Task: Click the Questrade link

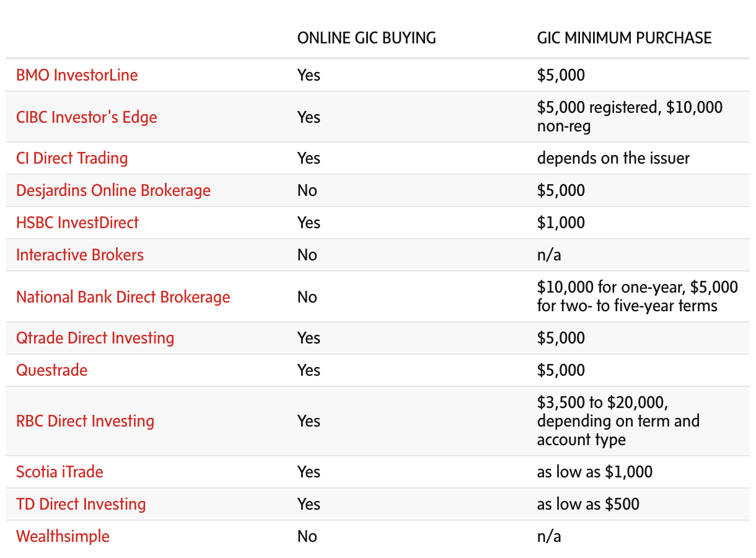Action: tap(52, 370)
